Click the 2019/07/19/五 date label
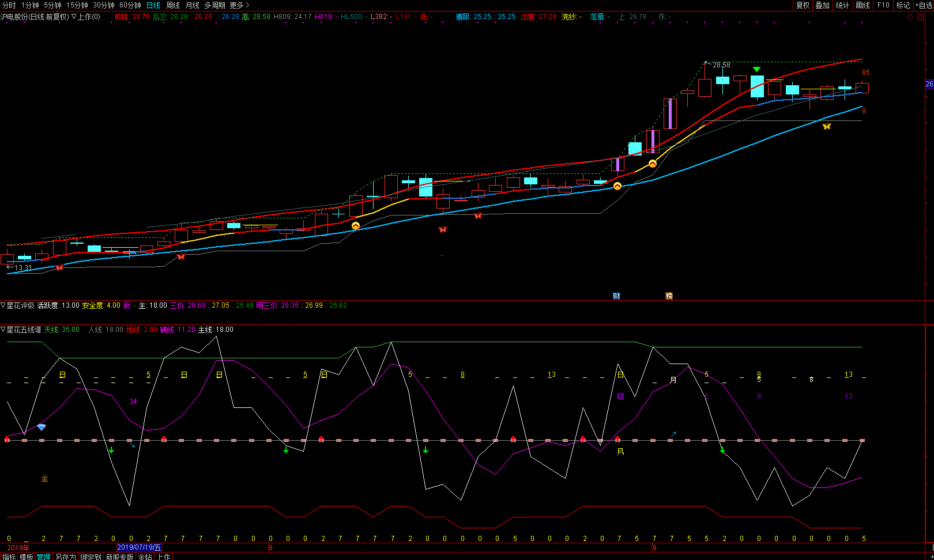Image resolution: width=934 pixels, height=560 pixels. point(139,547)
